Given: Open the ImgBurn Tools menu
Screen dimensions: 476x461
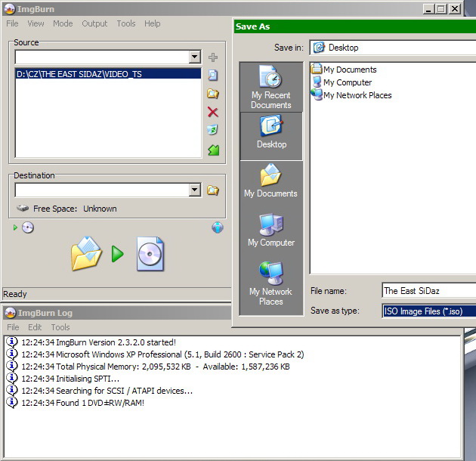Looking at the screenshot, I should coord(126,23).
